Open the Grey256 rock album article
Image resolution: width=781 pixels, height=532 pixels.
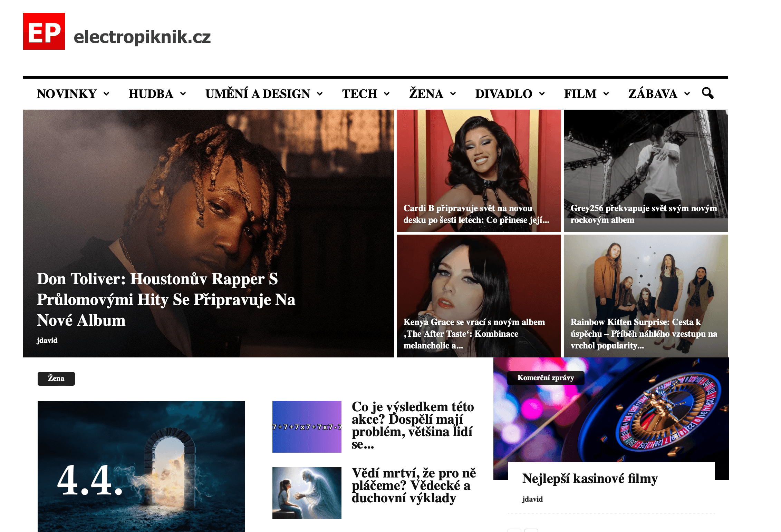646,171
